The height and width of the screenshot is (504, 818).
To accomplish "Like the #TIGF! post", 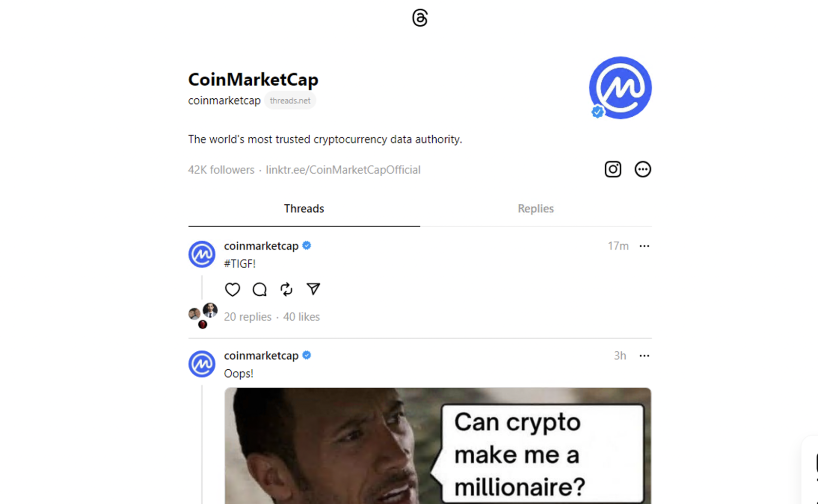I will pos(232,289).
